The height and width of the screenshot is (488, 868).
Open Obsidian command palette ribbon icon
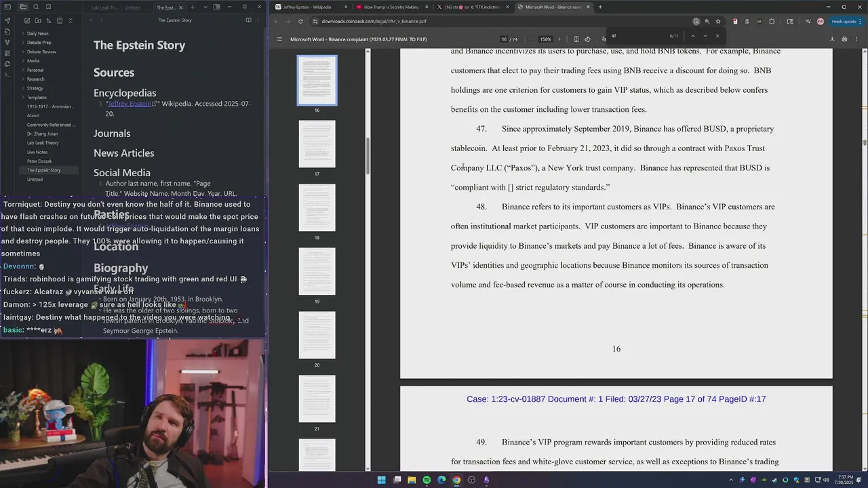point(7,75)
